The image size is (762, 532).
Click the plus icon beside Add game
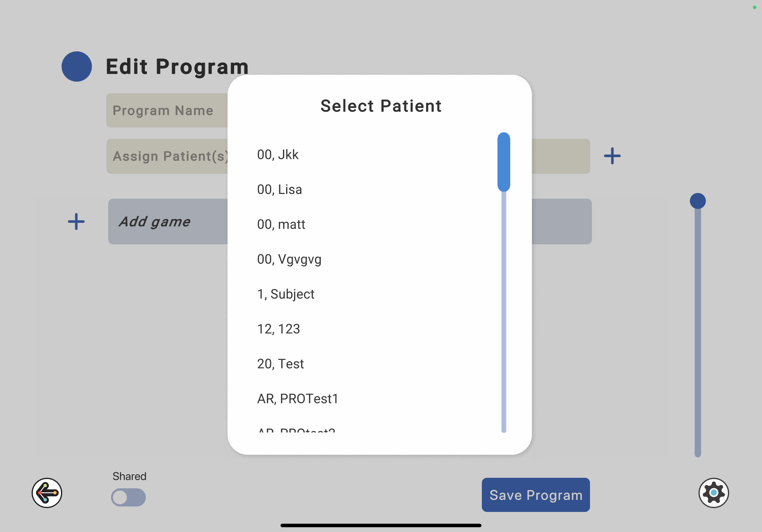click(x=76, y=222)
